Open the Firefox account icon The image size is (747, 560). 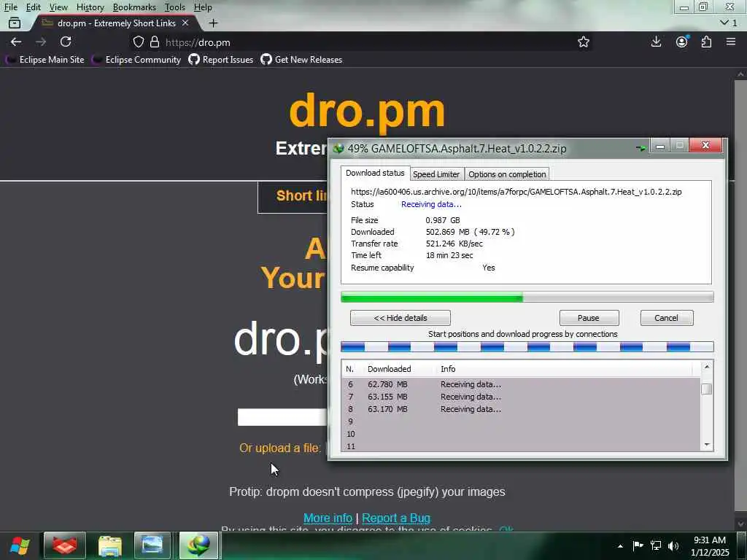point(682,42)
